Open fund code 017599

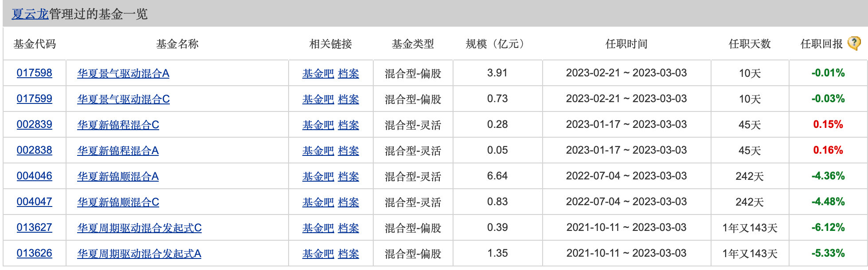coord(34,99)
